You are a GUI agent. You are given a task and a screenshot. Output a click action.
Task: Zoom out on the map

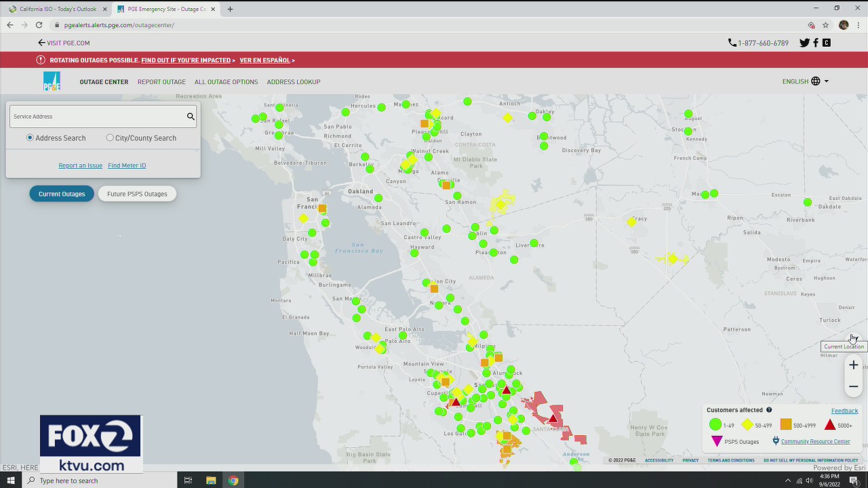[854, 386]
